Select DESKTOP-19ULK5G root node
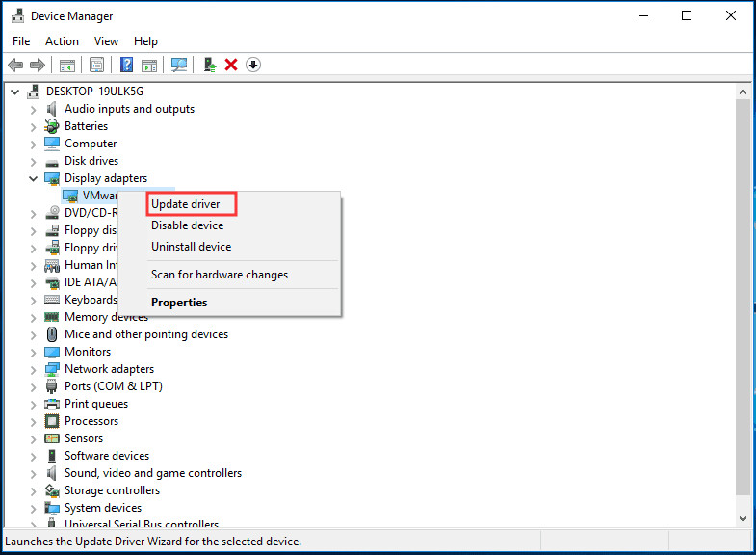The image size is (756, 555). (x=93, y=92)
